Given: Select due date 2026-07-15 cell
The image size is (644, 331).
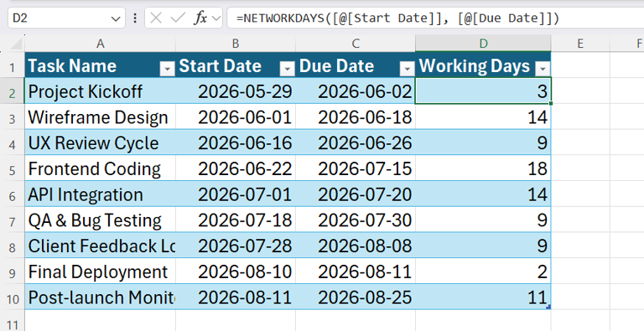Looking at the screenshot, I should tap(356, 168).
